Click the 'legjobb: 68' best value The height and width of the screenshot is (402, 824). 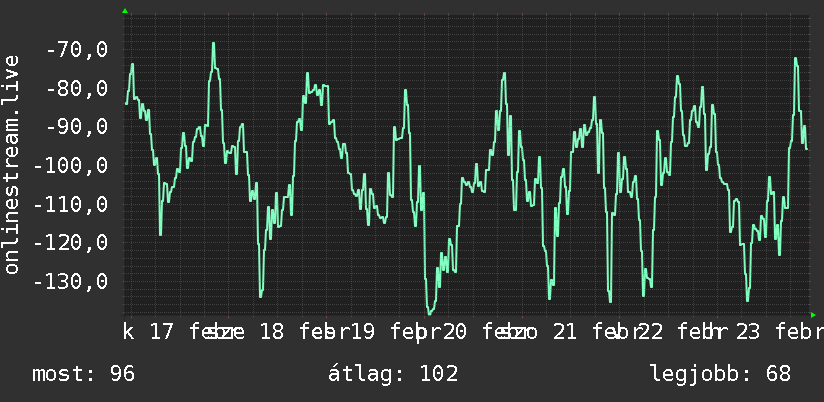pos(721,374)
